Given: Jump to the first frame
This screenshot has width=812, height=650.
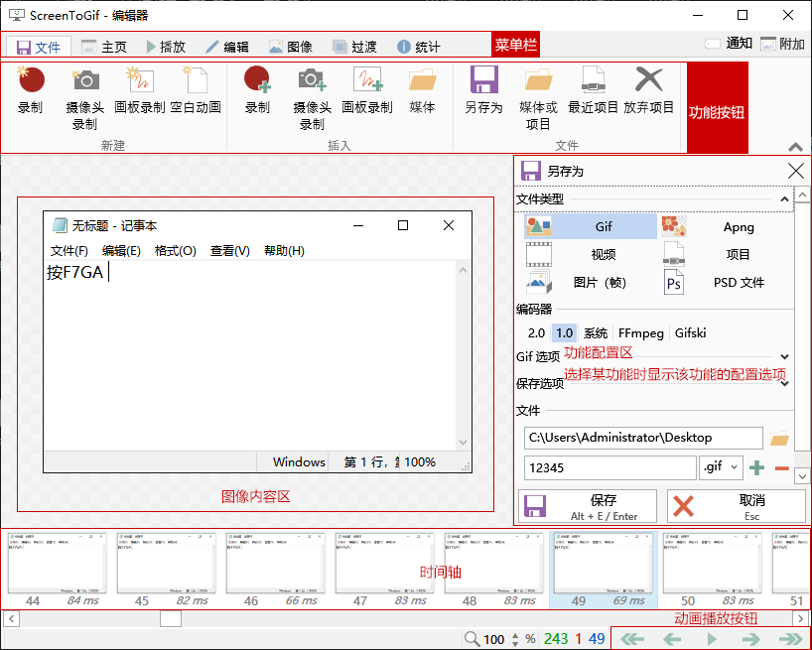Looking at the screenshot, I should [632, 639].
